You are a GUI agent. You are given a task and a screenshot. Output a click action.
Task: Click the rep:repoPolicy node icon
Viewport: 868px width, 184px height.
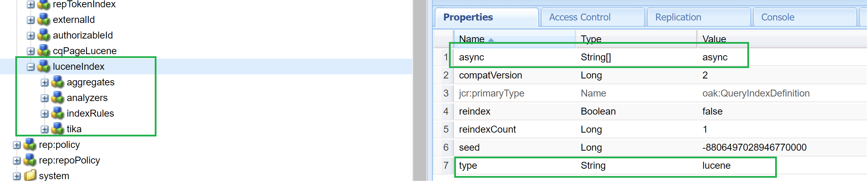[30, 160]
